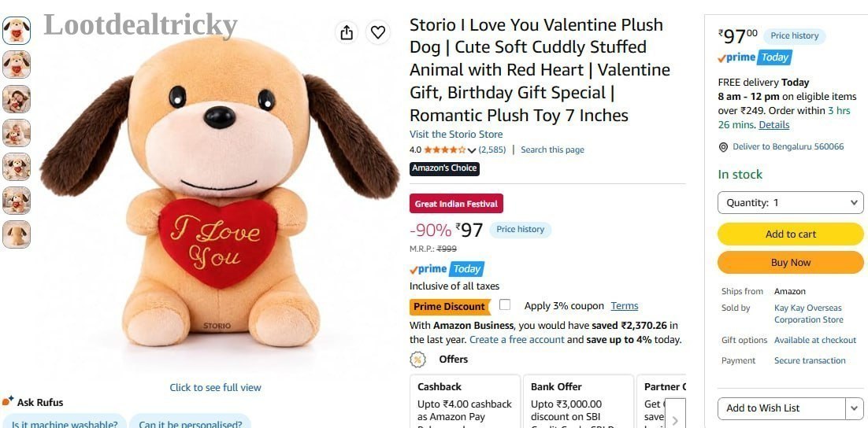Image resolution: width=868 pixels, height=428 pixels.
Task: Click the delivery location pin icon
Action: (x=723, y=147)
